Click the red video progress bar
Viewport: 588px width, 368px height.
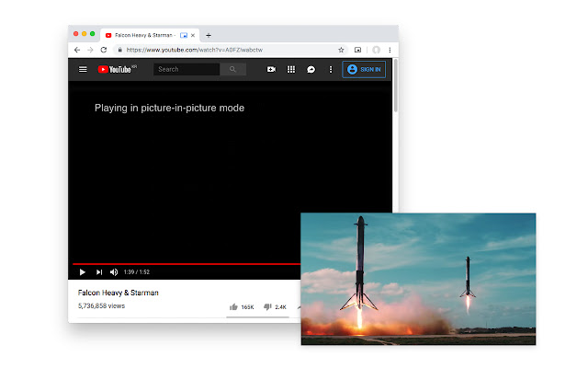click(x=187, y=264)
